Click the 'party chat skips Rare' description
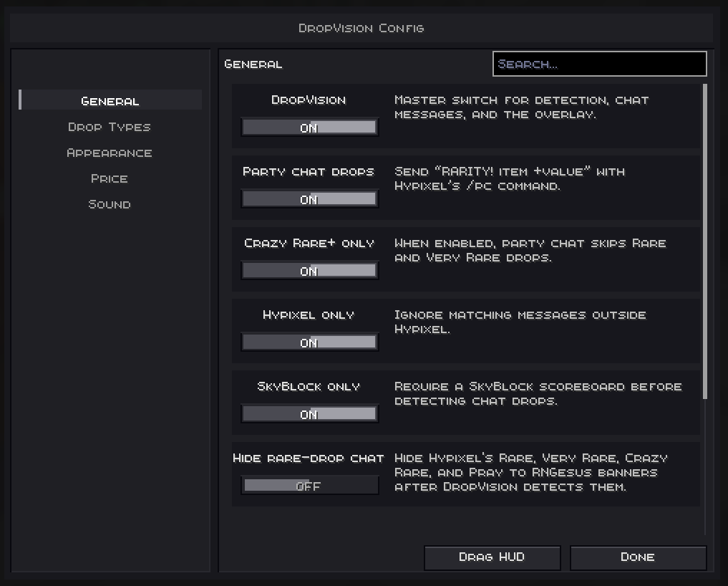Screen dimensions: 728x586 pyautogui.click(x=530, y=251)
